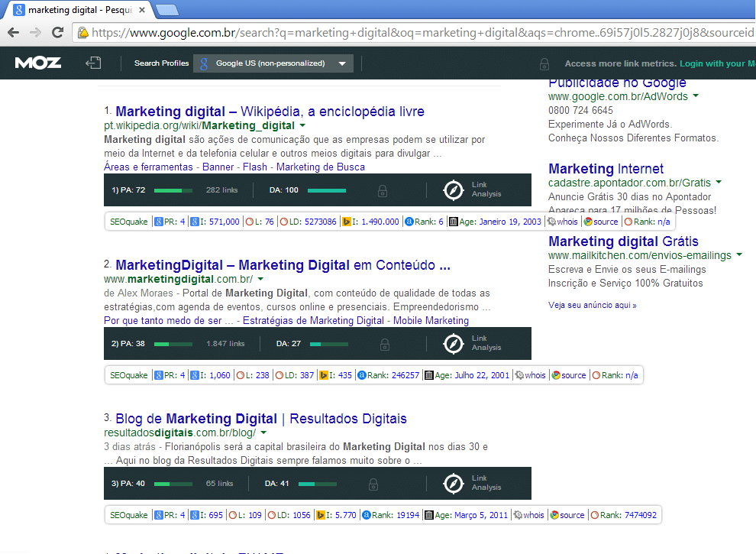Click the Veja seu anúncio aqui link
This screenshot has width=756, height=554.
point(592,305)
